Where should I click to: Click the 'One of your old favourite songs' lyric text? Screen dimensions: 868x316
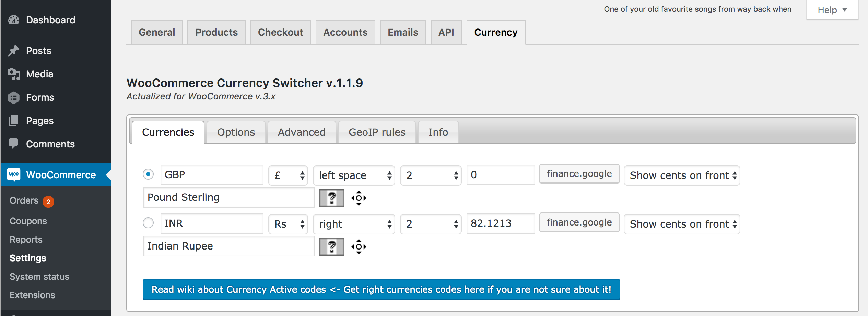[x=698, y=9]
